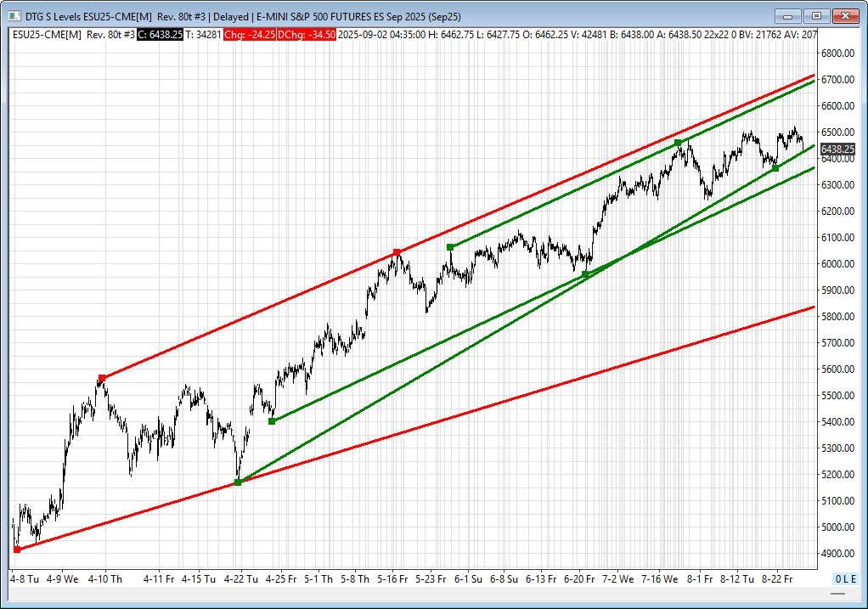Click the '5-16 Fr' date axis label
The width and height of the screenshot is (868, 609).
[392, 579]
